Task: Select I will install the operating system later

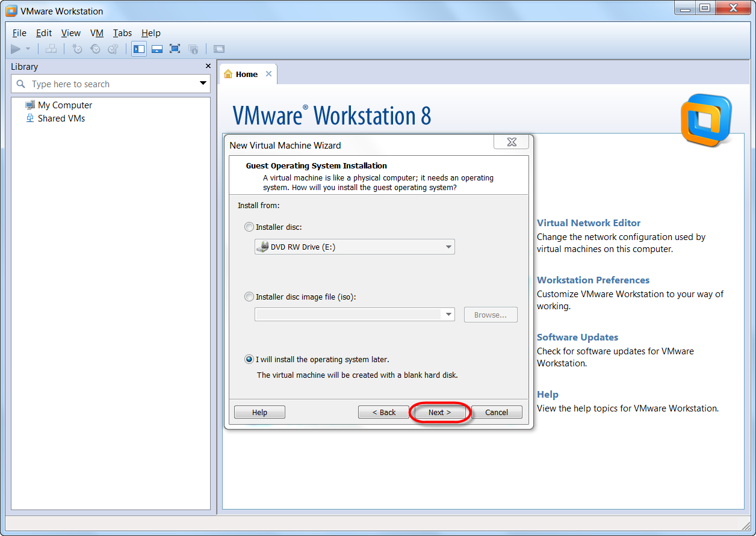Action: [249, 360]
